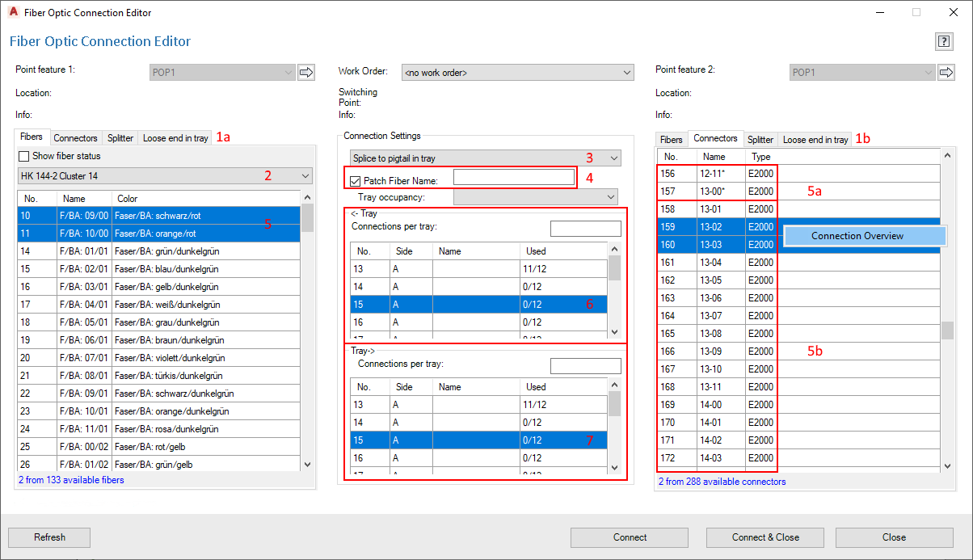Open the Point feature 1 POP1 dropdown
Viewport: 973px width, 560px height.
click(x=222, y=73)
